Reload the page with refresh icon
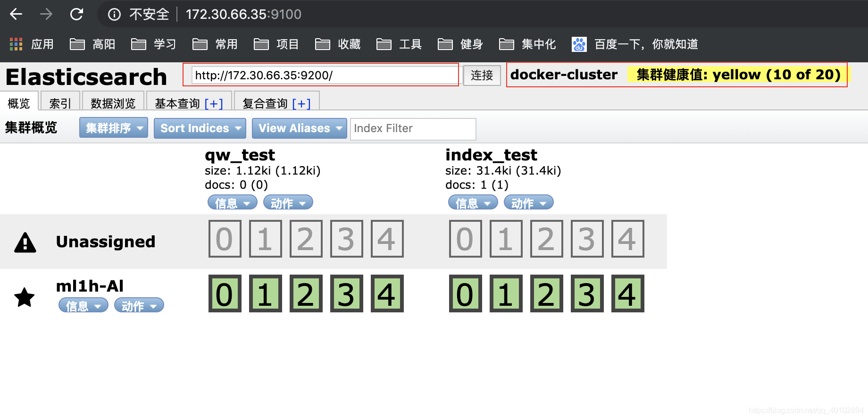 click(76, 14)
